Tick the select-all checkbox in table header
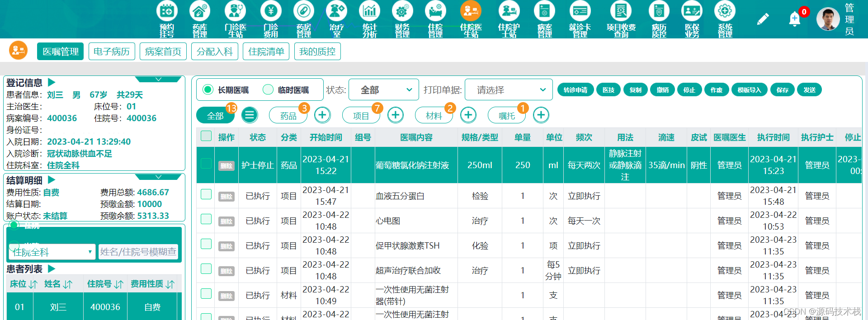 206,136
